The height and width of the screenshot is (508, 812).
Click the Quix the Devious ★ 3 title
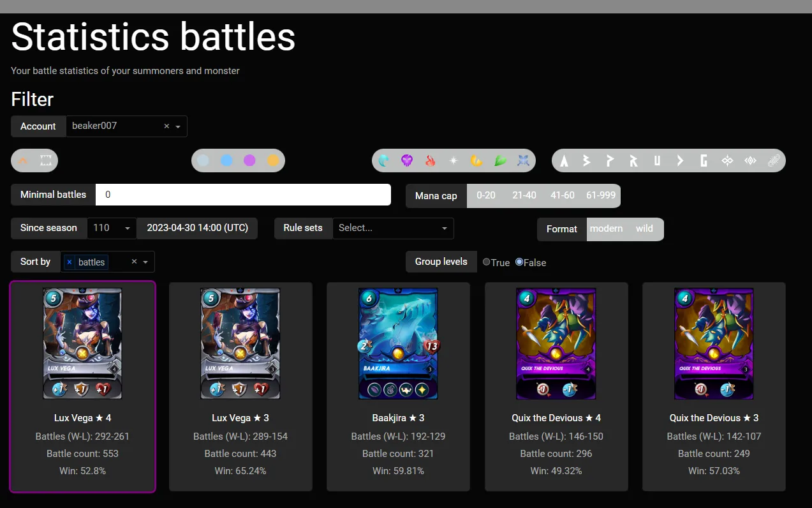[x=714, y=418]
